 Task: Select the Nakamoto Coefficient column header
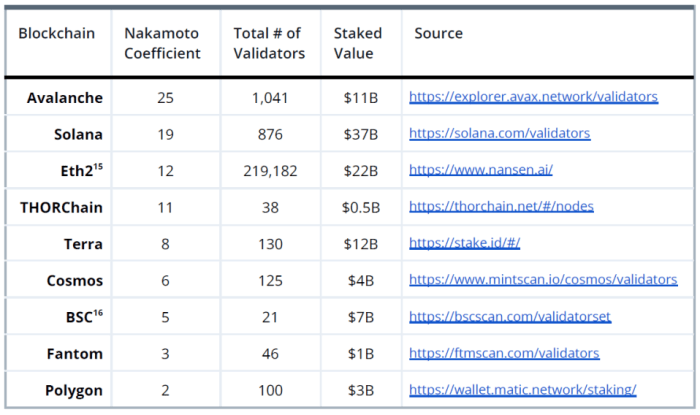click(x=162, y=43)
